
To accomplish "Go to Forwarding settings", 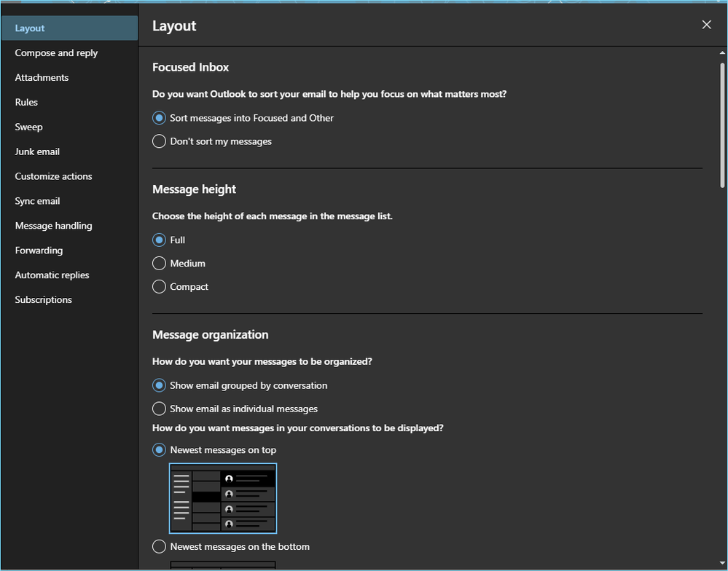I will pos(69,251).
